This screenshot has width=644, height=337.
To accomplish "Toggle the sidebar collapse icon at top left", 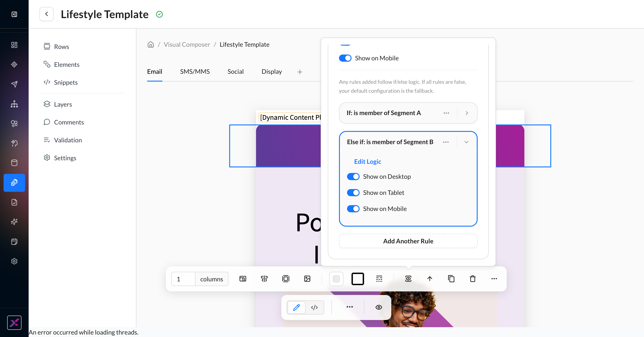I will (x=14, y=14).
